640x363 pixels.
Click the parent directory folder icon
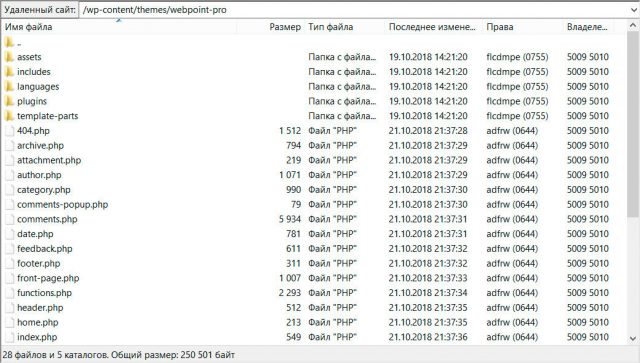click(9, 42)
